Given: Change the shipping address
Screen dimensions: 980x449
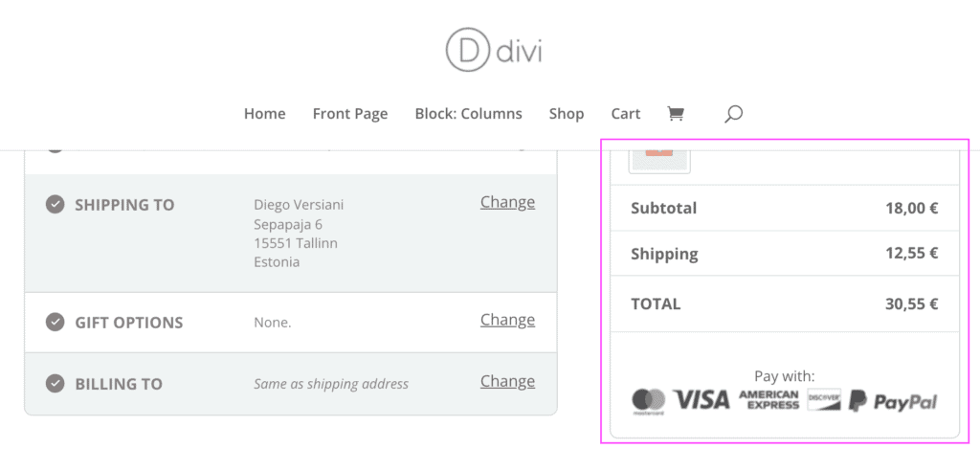Looking at the screenshot, I should tap(507, 202).
